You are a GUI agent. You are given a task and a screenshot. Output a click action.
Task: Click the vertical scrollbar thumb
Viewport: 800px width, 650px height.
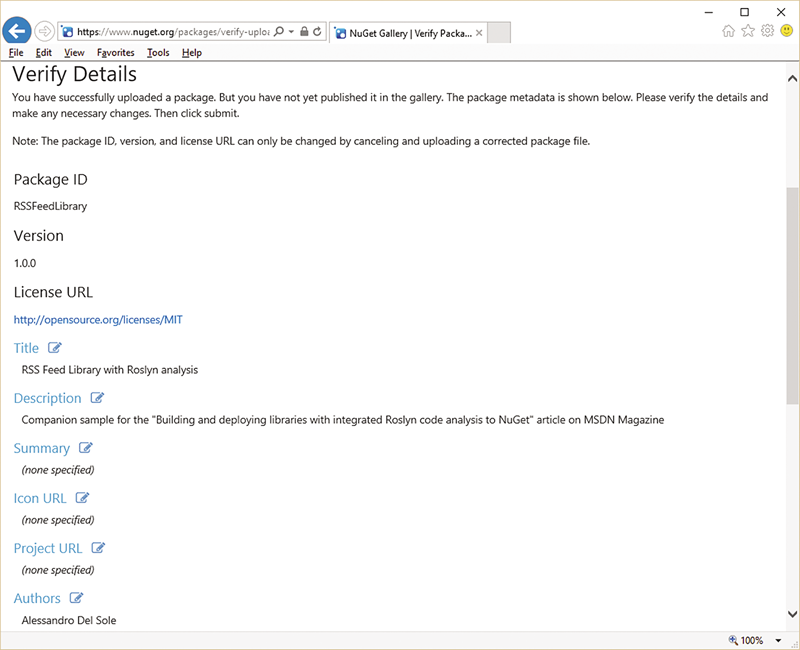pyautogui.click(x=792, y=296)
